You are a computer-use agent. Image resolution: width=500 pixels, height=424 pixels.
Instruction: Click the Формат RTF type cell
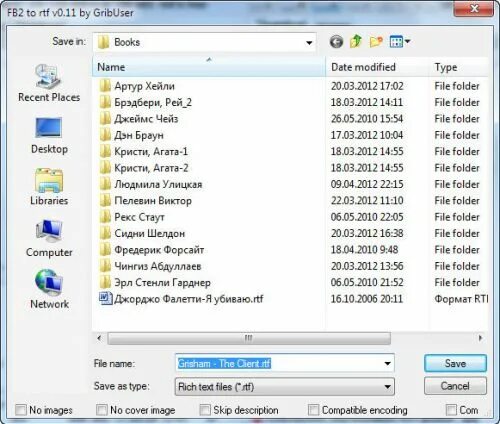[x=461, y=298]
